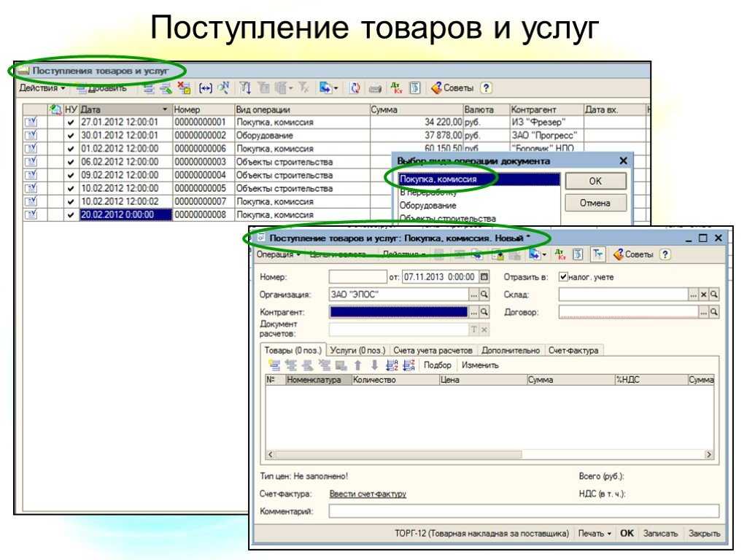This screenshot has width=747, height=560.
Task: Open the Счет-фактура tab
Action: pos(573,351)
